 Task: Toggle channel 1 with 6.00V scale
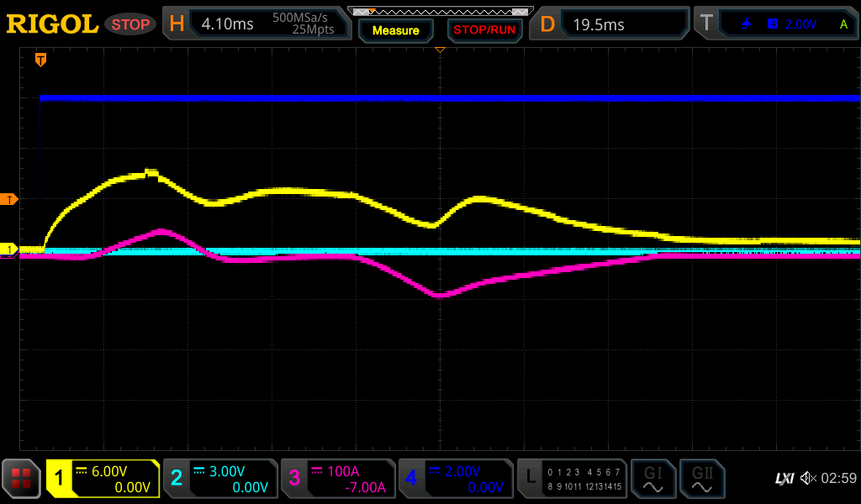103,479
